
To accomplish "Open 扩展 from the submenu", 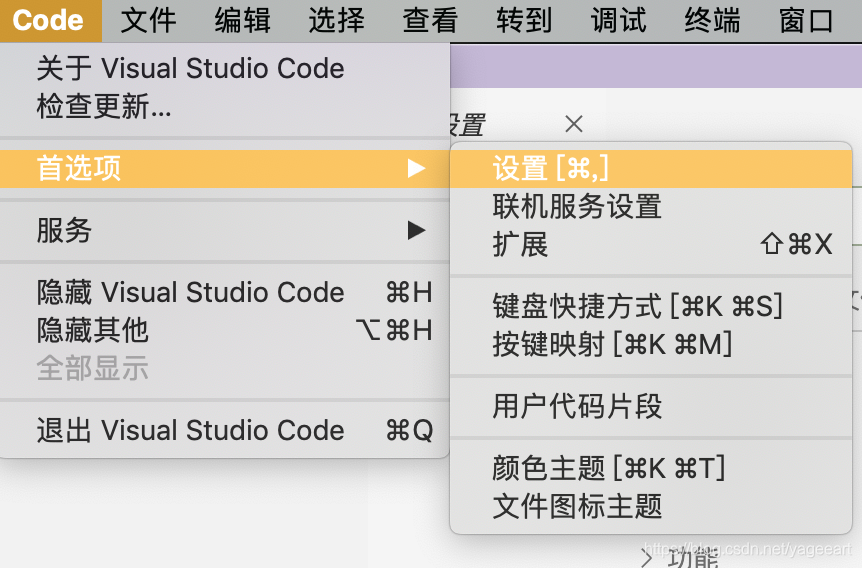I will click(651, 244).
